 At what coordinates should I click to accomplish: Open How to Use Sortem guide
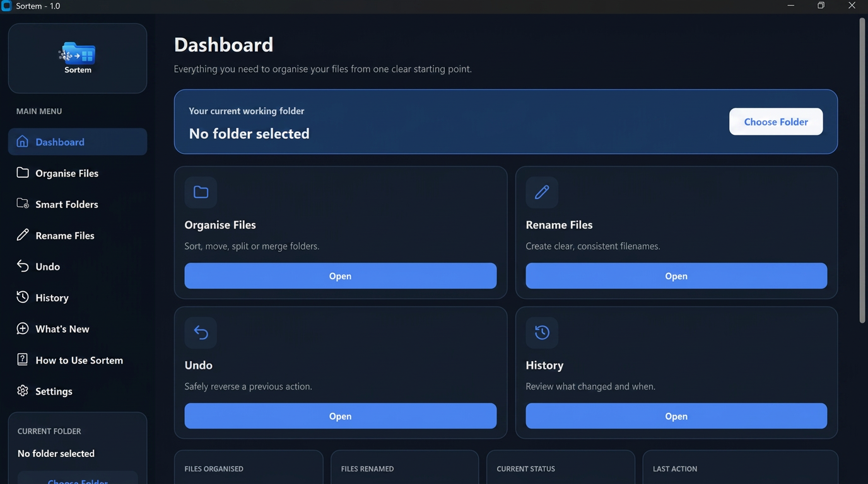pyautogui.click(x=78, y=360)
